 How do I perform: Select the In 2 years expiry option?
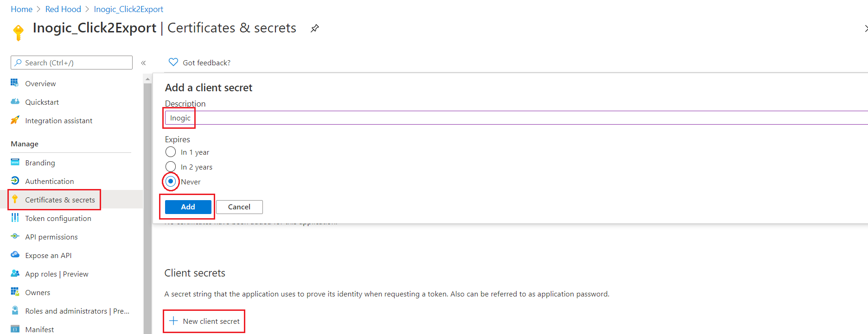pyautogui.click(x=171, y=167)
